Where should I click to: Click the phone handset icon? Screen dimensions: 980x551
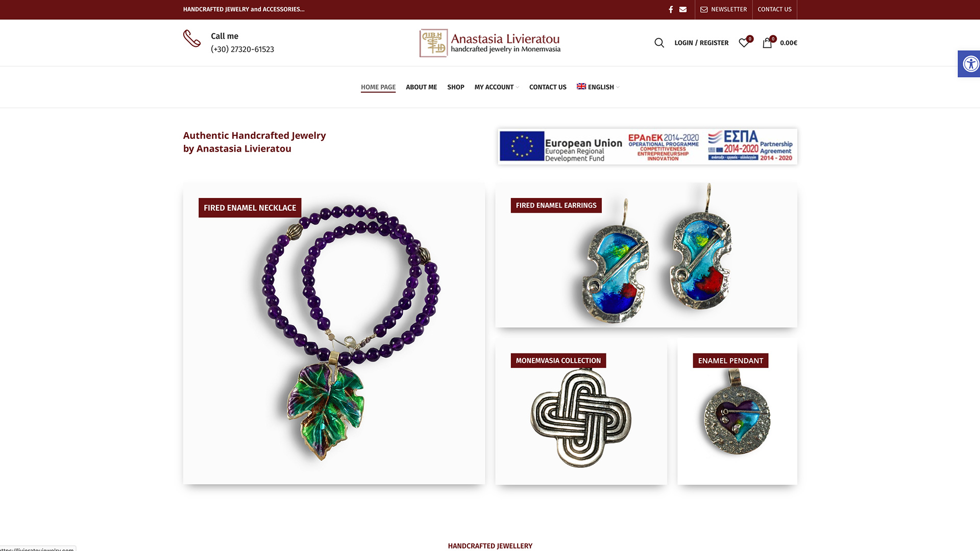tap(192, 38)
